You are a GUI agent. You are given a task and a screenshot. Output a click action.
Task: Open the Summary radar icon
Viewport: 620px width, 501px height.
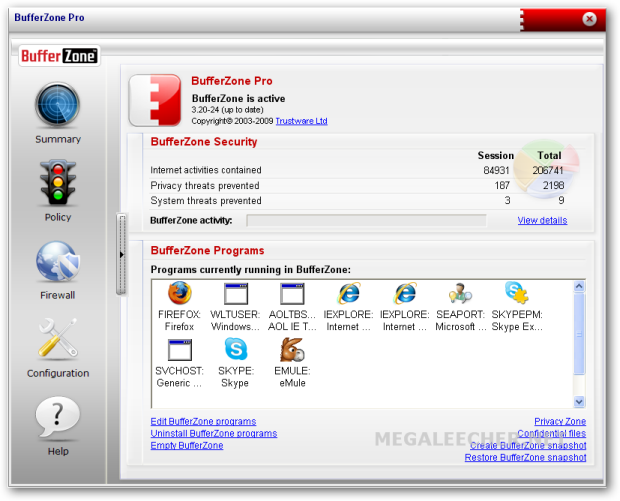[58, 105]
